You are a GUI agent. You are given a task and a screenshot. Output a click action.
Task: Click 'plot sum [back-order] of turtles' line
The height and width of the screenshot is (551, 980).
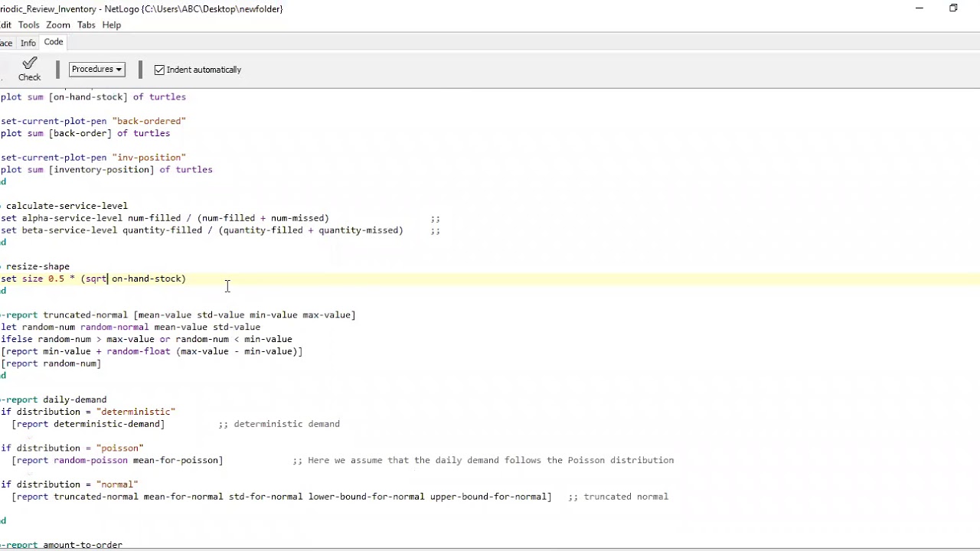(x=85, y=133)
